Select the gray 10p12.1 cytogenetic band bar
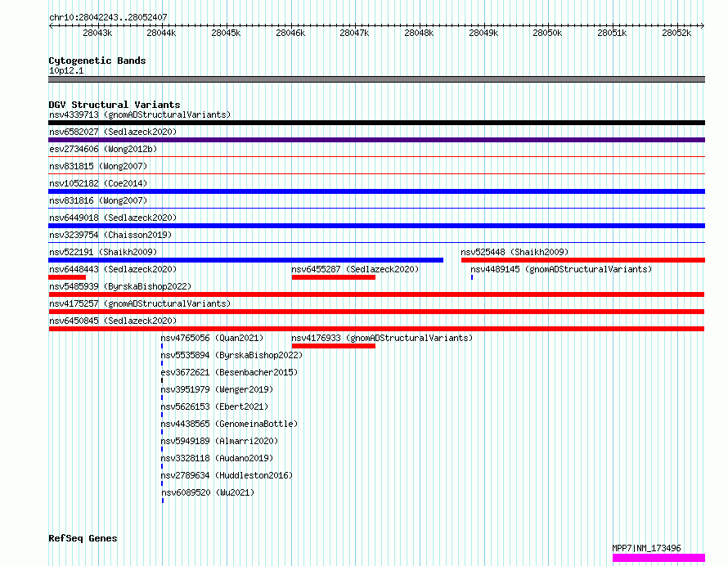728x566 pixels. tap(376, 79)
